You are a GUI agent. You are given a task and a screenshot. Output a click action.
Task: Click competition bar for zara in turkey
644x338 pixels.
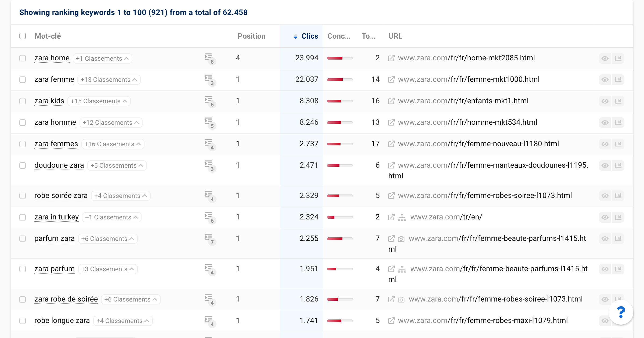point(340,217)
